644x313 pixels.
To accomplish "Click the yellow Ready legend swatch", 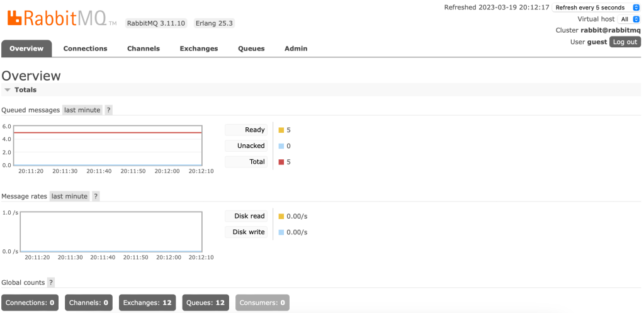I will (281, 130).
